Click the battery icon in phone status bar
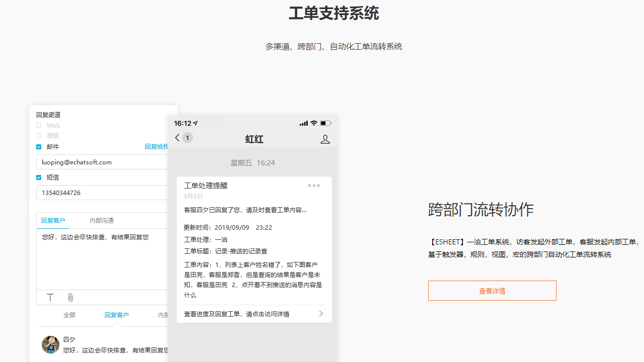This screenshot has height=362, width=644. point(325,123)
